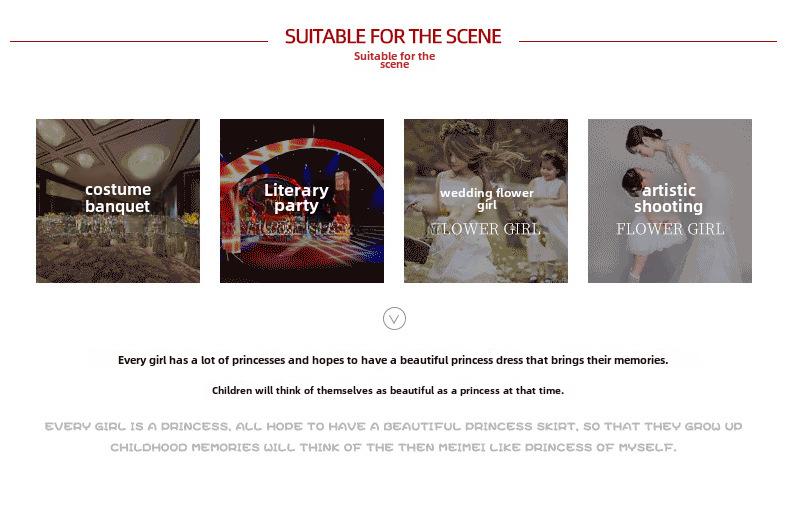Click the red line left of the heading
The width and height of the screenshot is (790, 528).
tap(139, 41)
